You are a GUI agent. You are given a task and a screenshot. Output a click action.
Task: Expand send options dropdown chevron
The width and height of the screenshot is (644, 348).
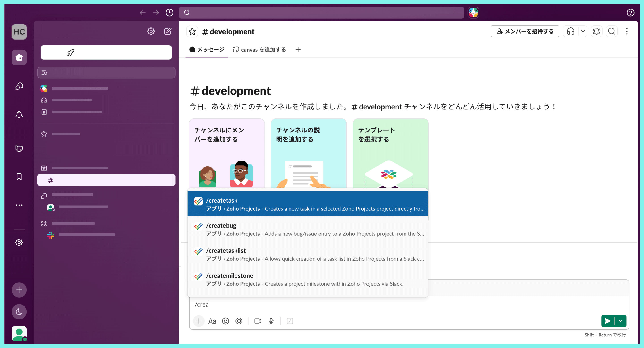coord(621,321)
